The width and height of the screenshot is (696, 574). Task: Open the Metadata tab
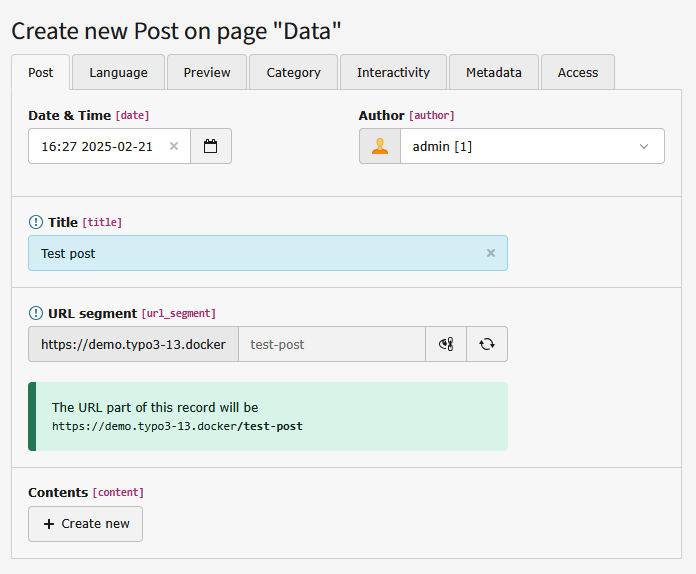coord(493,72)
